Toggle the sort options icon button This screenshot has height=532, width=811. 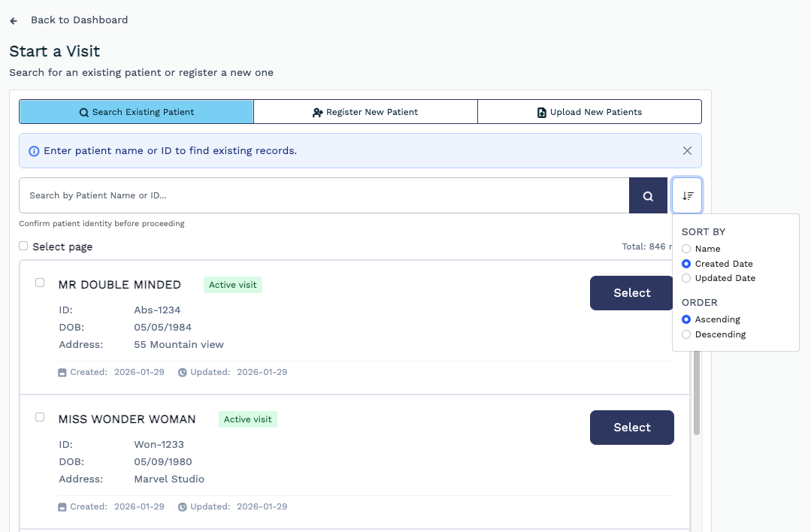click(687, 195)
